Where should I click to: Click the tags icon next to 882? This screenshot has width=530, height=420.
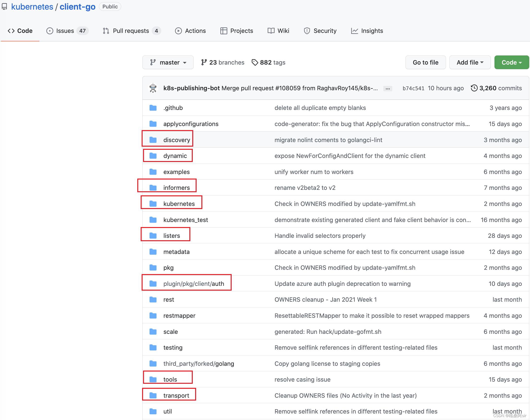255,62
